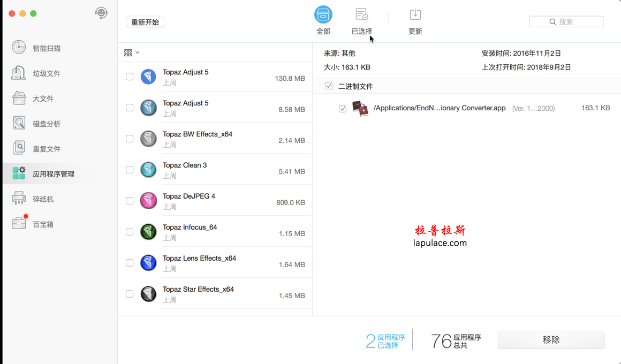The height and width of the screenshot is (364, 621).
Task: Open the 更新 tab
Action: 415,20
